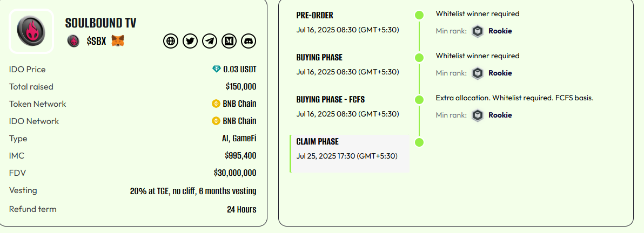
Task: Open the Telegram channel icon
Action: pos(210,41)
